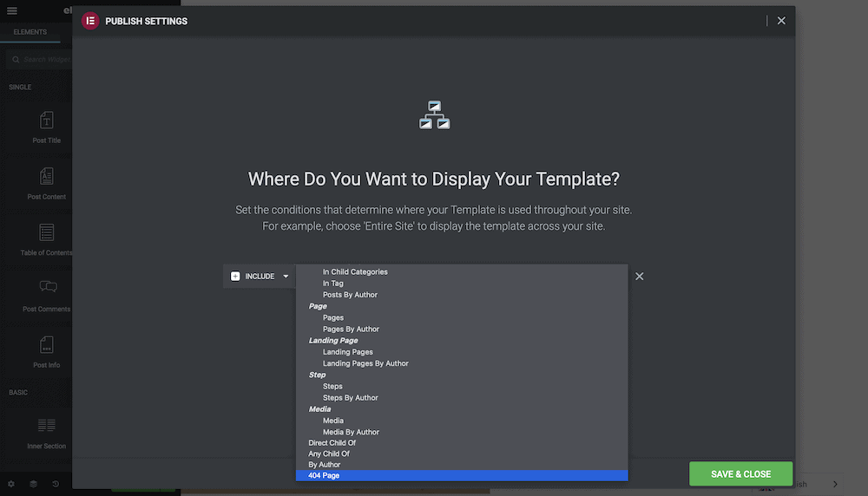Click the Search Widget input field
The width and height of the screenshot is (868, 496).
click(39, 59)
